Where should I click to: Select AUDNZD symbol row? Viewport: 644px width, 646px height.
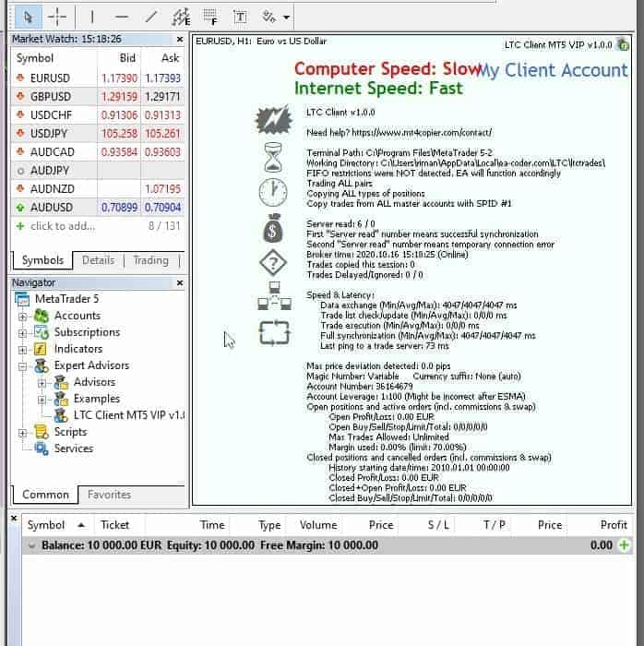[x=98, y=188]
